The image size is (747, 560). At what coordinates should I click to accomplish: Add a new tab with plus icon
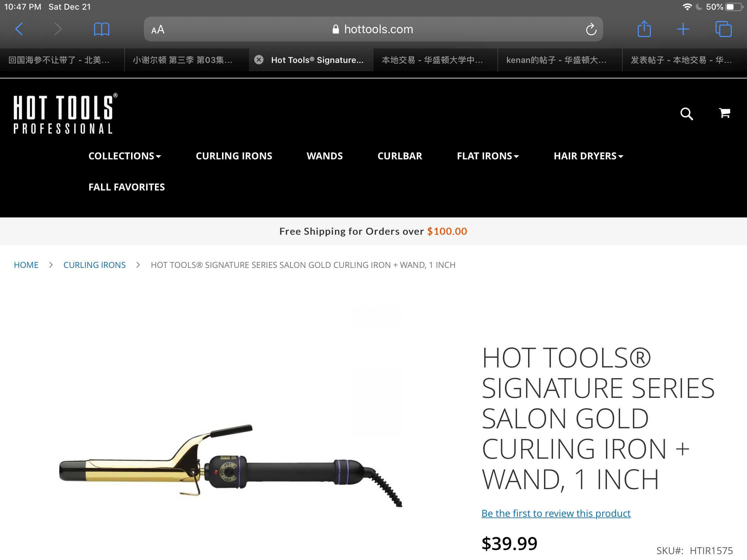683,29
